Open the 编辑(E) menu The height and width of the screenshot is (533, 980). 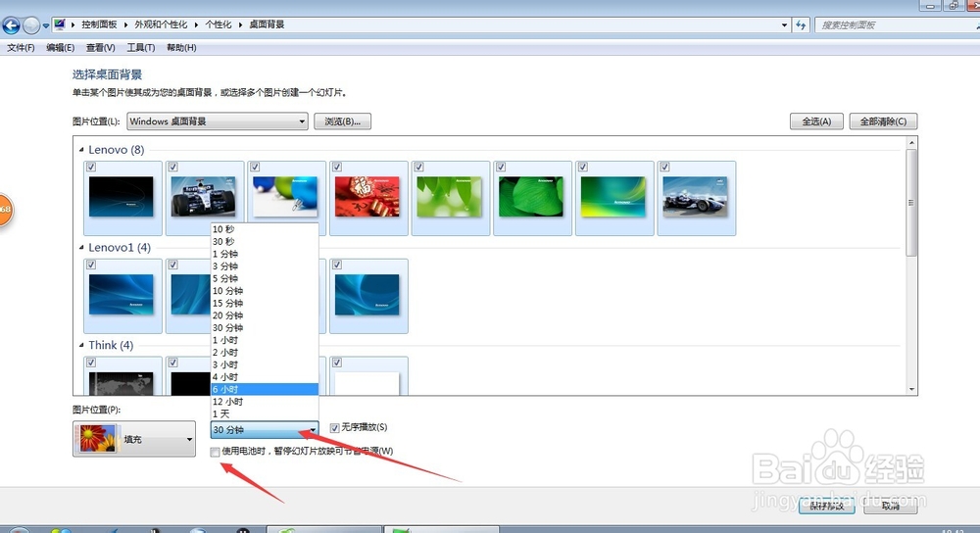point(60,47)
